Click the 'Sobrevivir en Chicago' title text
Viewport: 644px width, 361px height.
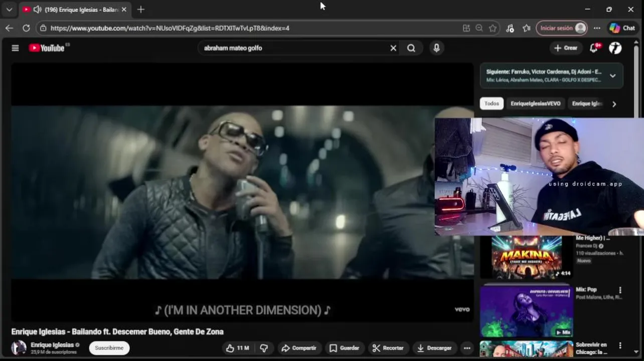pos(592,348)
